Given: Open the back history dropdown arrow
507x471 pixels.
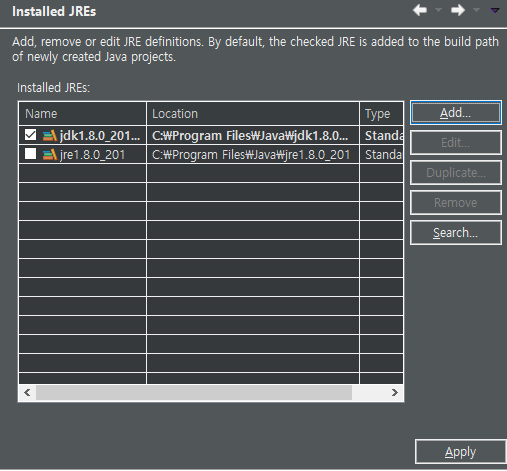Looking at the screenshot, I should click(x=438, y=10).
